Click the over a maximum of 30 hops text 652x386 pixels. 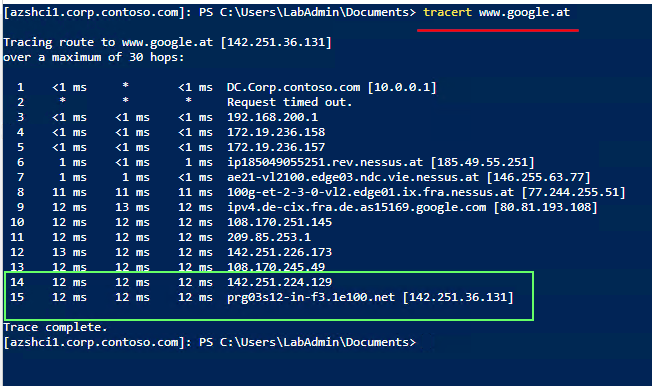tap(94, 57)
